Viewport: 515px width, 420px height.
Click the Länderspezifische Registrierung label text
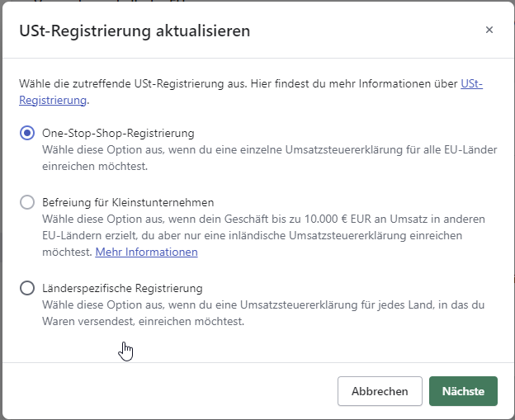tap(122, 288)
